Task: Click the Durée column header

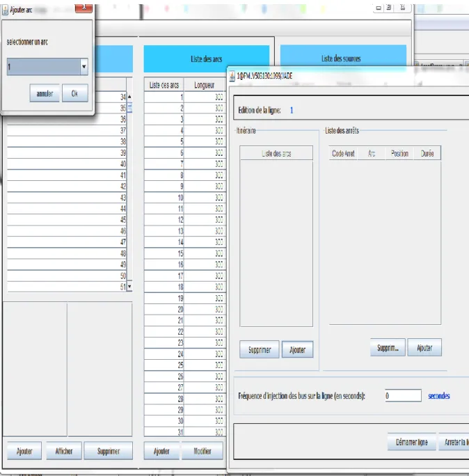Action: click(427, 154)
